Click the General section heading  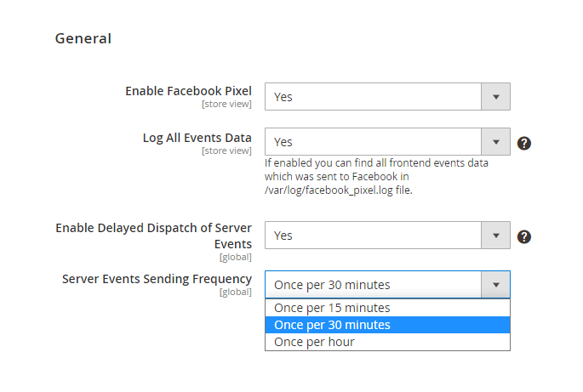click(x=83, y=38)
